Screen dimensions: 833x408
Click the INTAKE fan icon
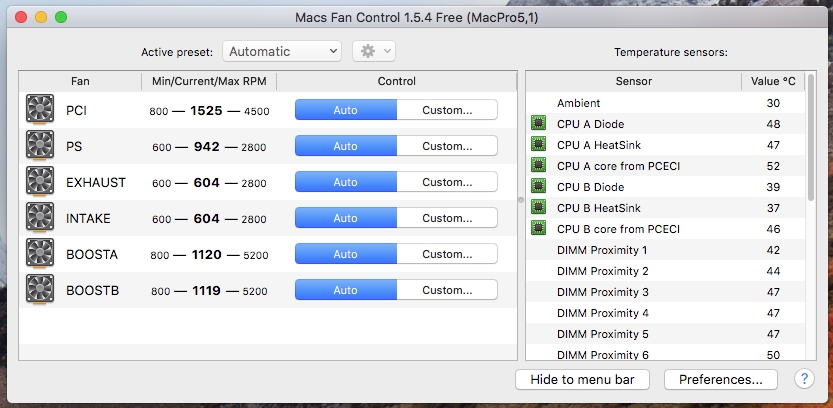40,218
